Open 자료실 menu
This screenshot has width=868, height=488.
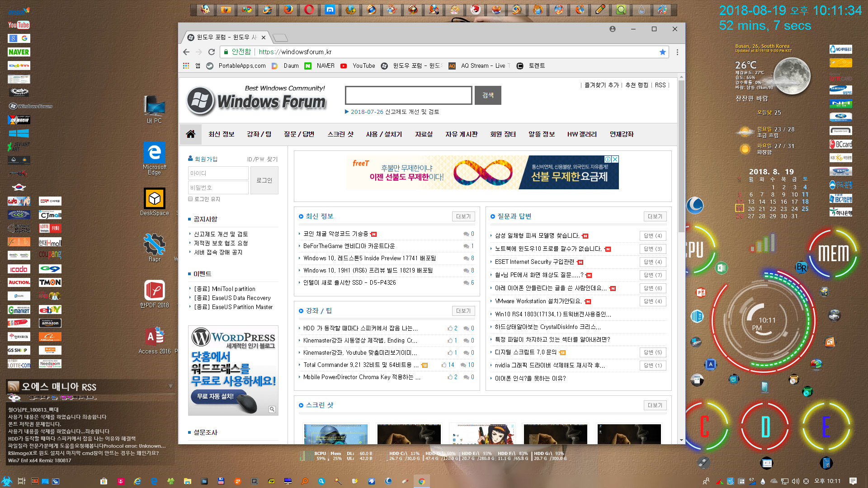click(424, 134)
